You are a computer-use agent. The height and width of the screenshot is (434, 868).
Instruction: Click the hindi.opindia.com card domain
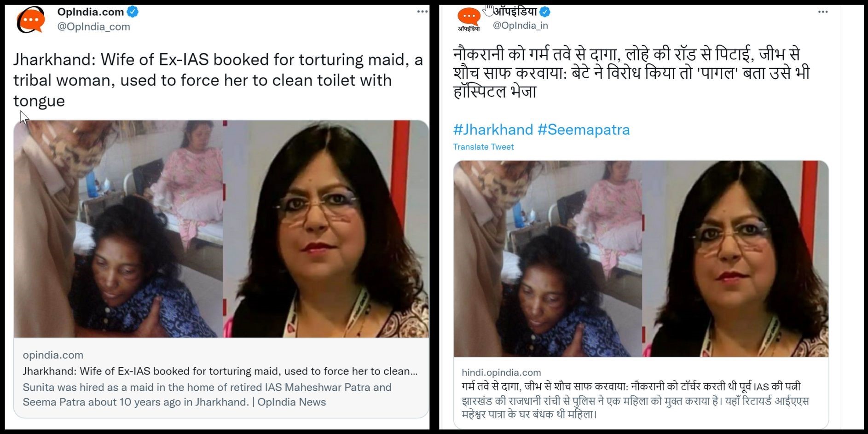[501, 372]
